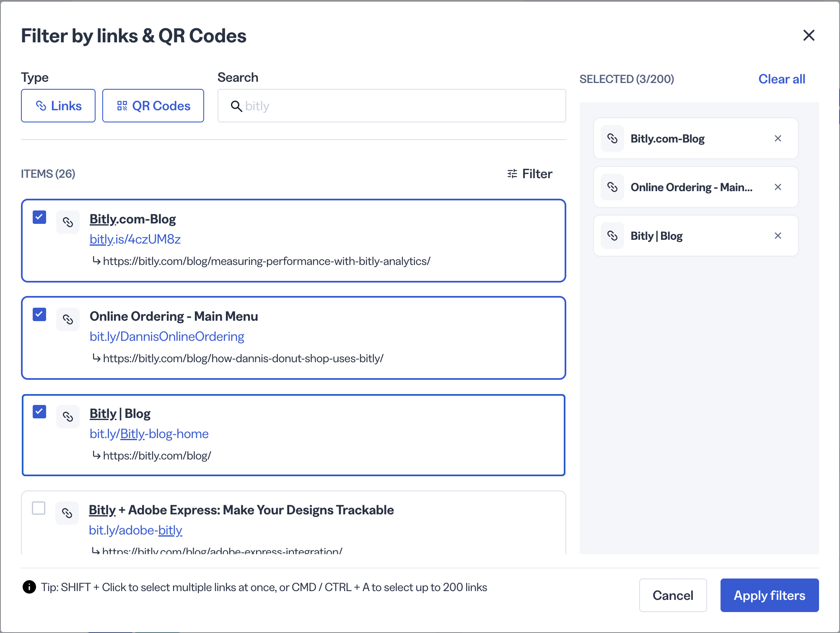The width and height of the screenshot is (840, 633).
Task: Click link icon beside Online Ordering - Main Menu item
Action: pyautogui.click(x=68, y=319)
